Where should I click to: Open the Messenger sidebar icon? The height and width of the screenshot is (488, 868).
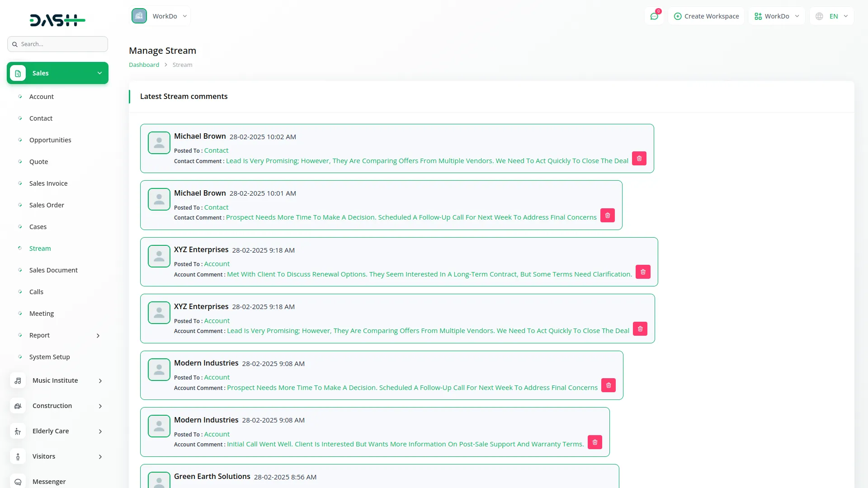point(18,482)
